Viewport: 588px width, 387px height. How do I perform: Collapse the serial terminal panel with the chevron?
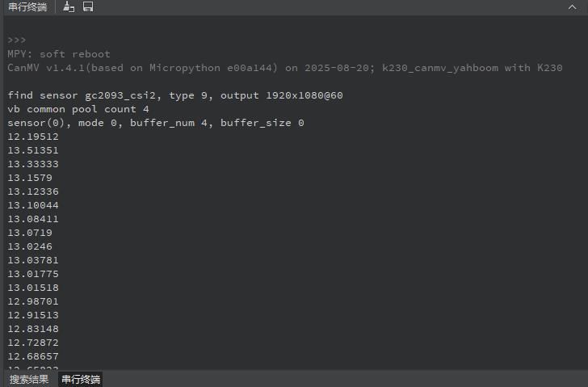point(573,7)
